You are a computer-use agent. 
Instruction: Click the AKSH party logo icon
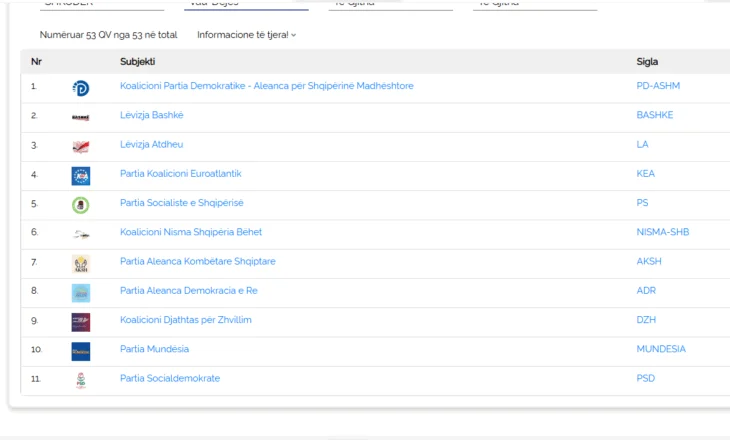click(81, 264)
